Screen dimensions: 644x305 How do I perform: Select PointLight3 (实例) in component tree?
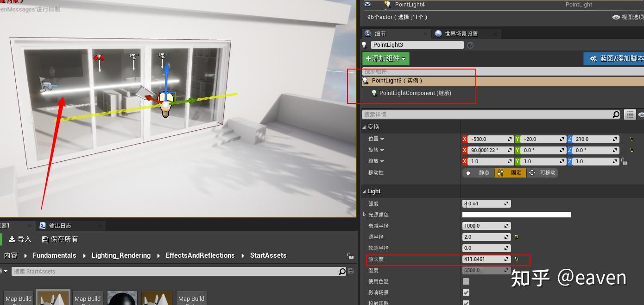tap(503, 81)
